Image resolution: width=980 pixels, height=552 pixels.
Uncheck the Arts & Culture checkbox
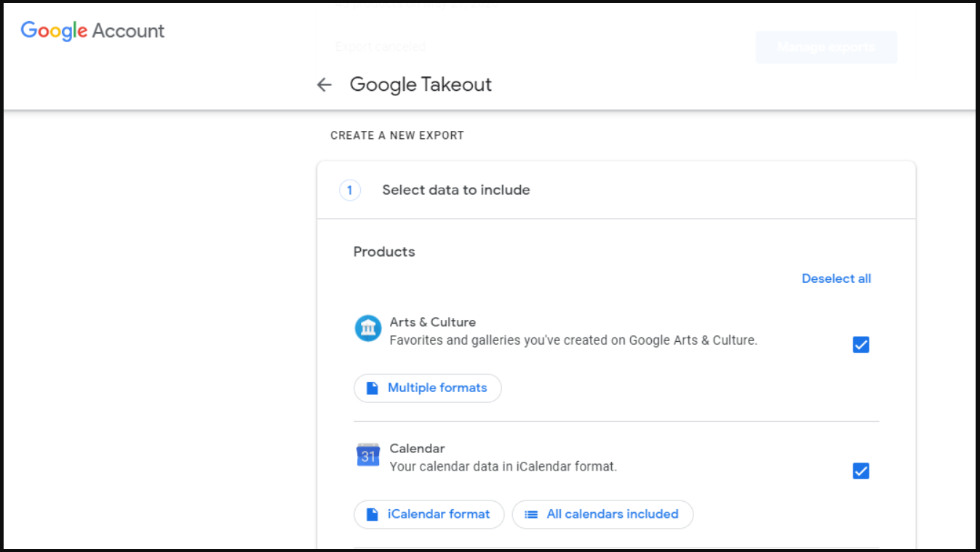(x=861, y=345)
